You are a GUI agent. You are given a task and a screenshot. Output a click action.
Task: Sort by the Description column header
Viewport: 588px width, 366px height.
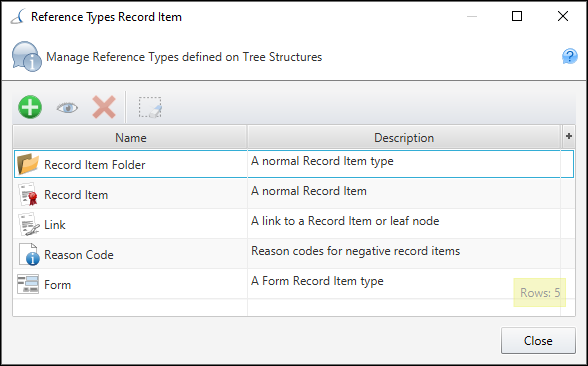pyautogui.click(x=404, y=138)
